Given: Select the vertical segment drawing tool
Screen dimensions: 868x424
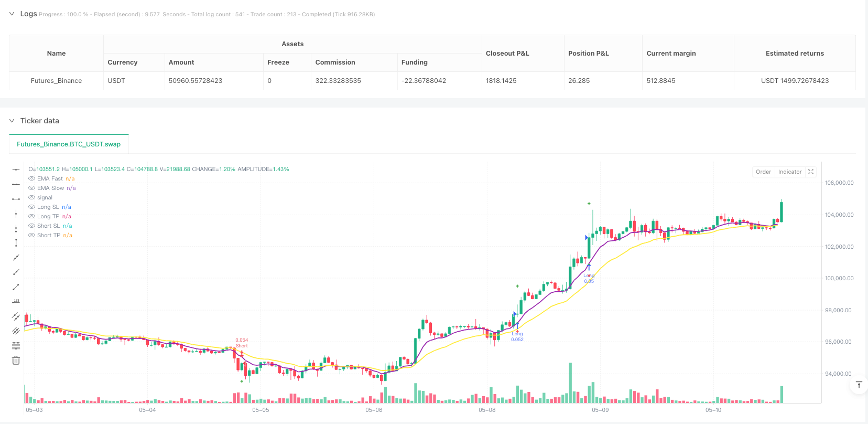Looking at the screenshot, I should [x=16, y=242].
